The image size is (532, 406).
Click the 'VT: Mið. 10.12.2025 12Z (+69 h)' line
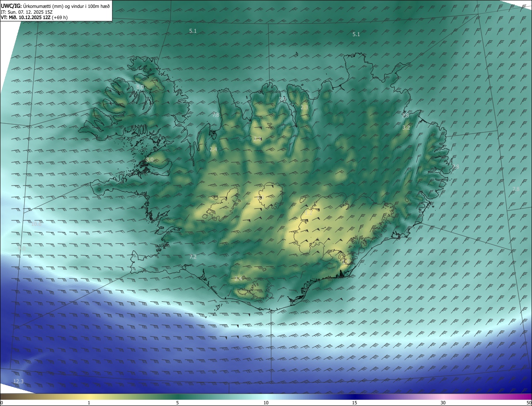34,18
